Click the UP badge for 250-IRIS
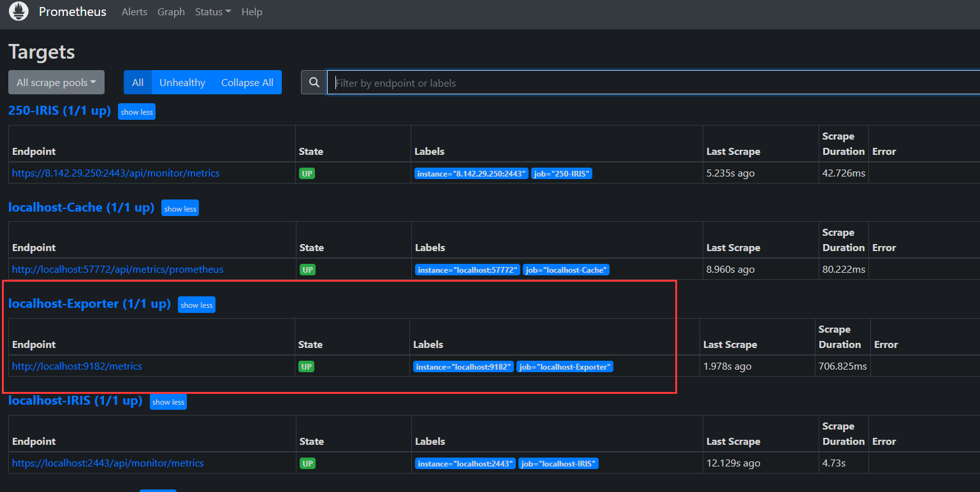980x492 pixels. pos(307,173)
